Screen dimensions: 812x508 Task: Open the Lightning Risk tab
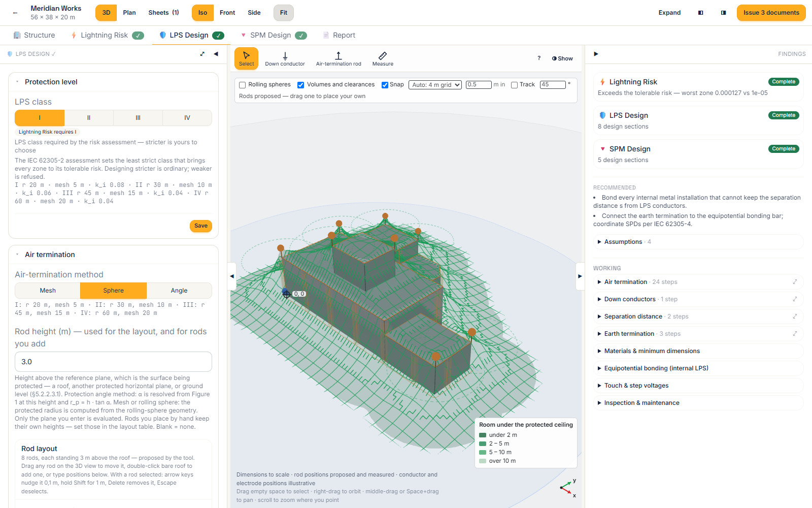(x=107, y=35)
